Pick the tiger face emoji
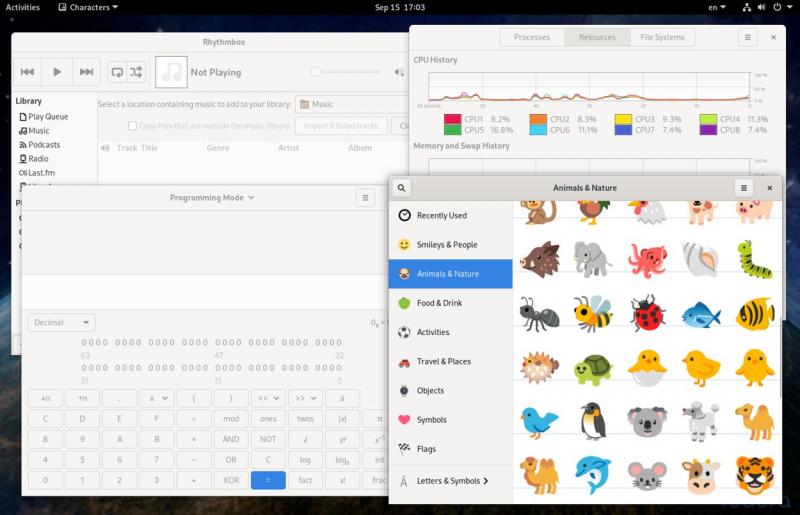800x515 pixels. (755, 475)
